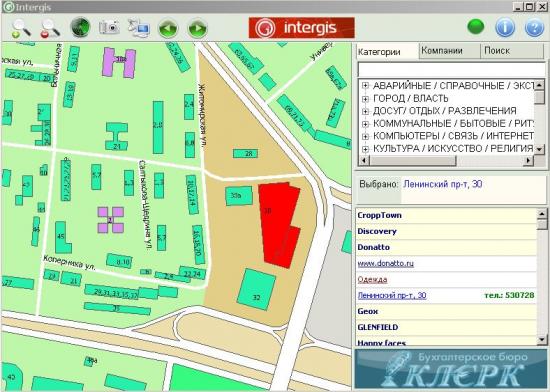Click the purple cross-shaped building 2

pyautogui.click(x=110, y=220)
